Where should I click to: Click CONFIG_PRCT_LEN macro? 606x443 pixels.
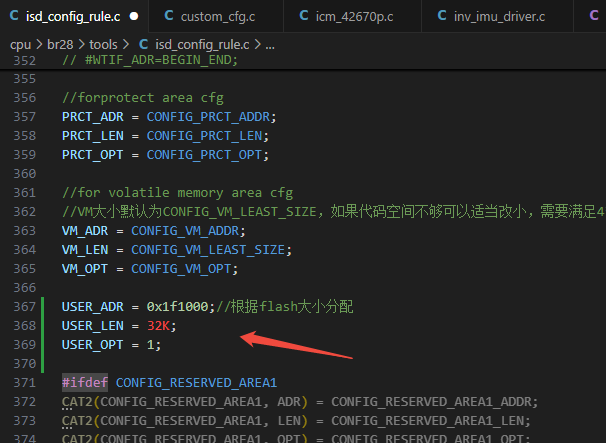tap(204, 136)
